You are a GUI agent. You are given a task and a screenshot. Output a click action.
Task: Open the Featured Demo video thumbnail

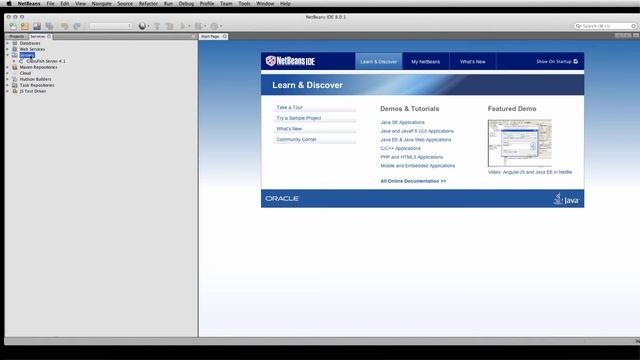click(520, 143)
